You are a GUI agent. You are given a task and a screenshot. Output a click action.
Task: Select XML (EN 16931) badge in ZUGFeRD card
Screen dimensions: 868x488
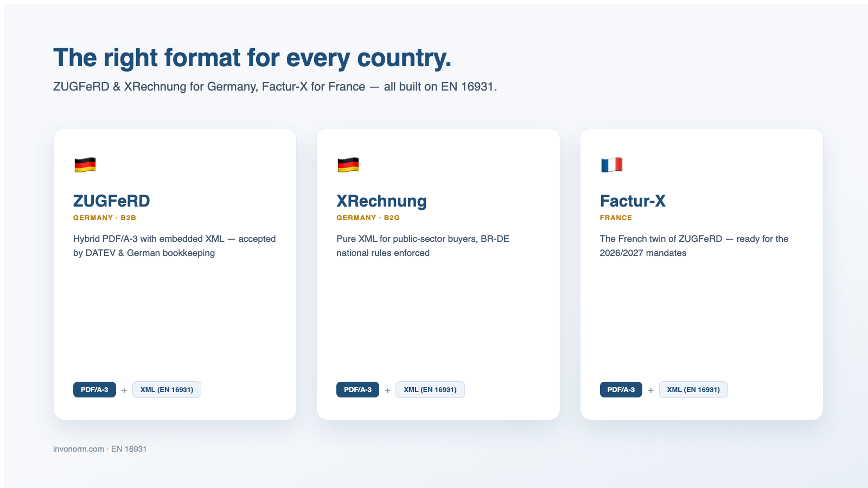tap(167, 390)
